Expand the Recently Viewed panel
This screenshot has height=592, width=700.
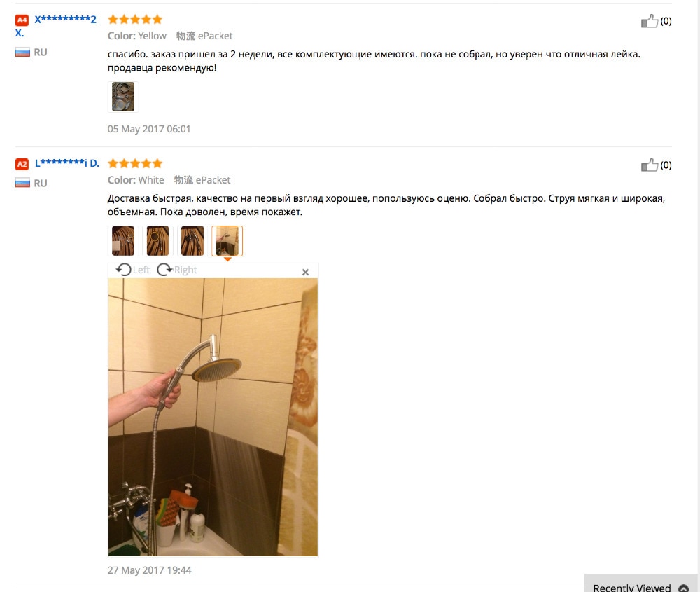pyautogui.click(x=641, y=584)
